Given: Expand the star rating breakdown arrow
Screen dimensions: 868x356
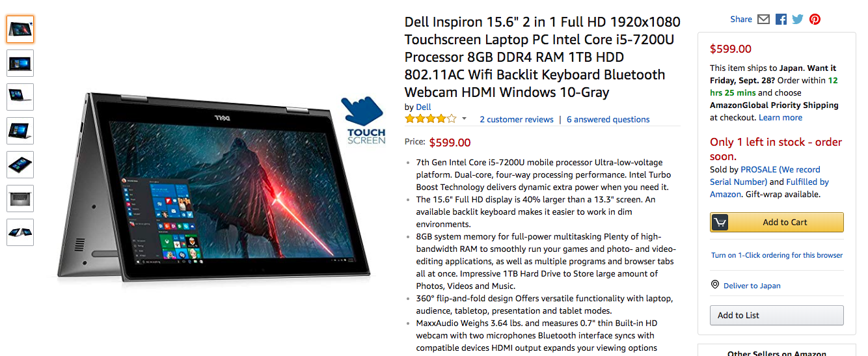Looking at the screenshot, I should (x=464, y=119).
